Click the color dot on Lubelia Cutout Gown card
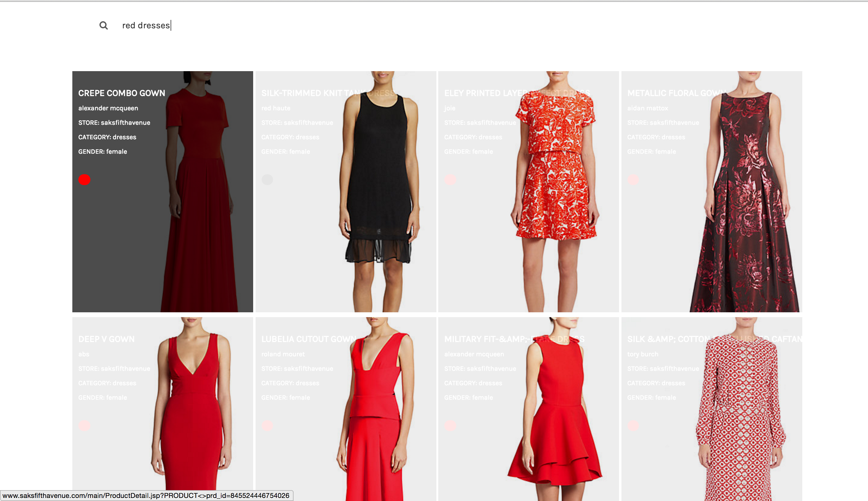The width and height of the screenshot is (868, 501). [267, 426]
